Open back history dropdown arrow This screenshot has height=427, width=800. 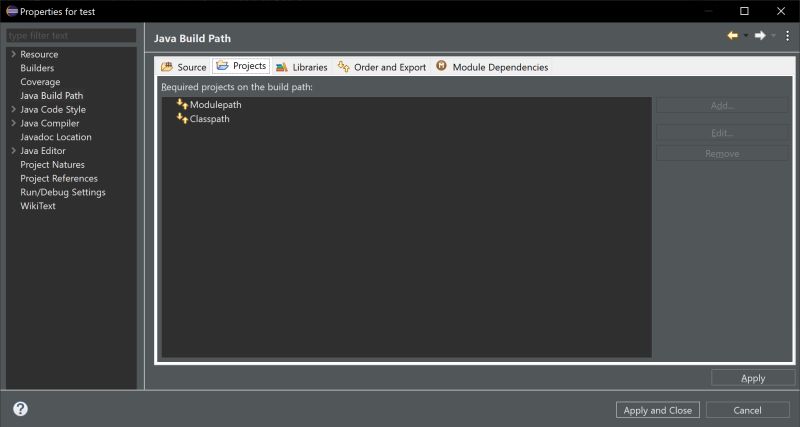coord(746,36)
